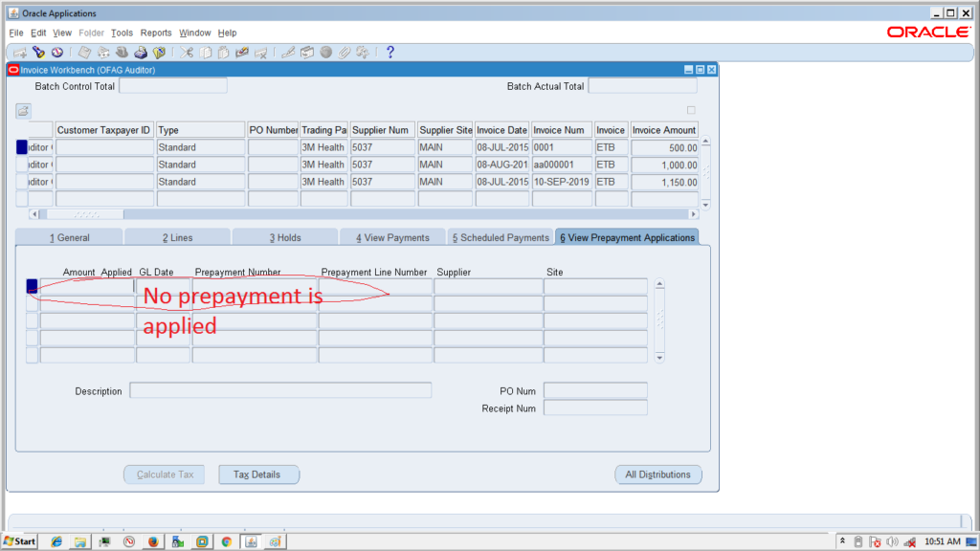
Task: Open the Tools menu
Action: click(122, 33)
